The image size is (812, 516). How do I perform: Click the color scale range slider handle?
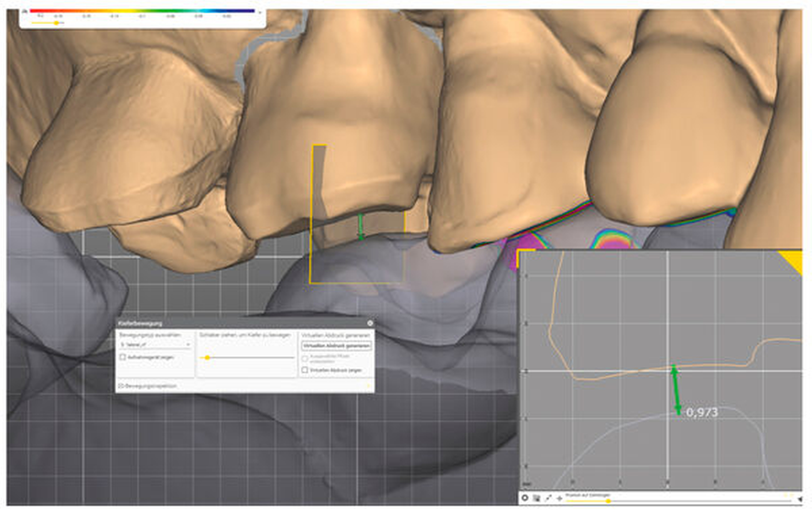click(x=56, y=23)
